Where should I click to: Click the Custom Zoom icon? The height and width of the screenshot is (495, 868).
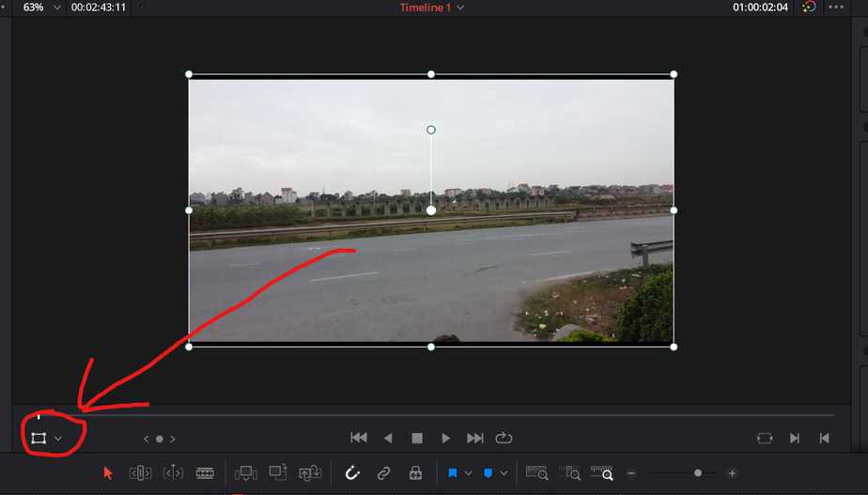coord(602,472)
